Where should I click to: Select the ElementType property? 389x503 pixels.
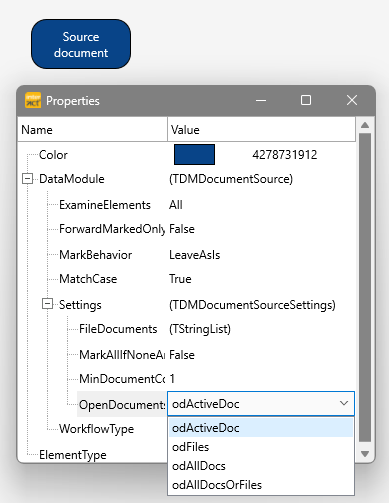click(73, 455)
